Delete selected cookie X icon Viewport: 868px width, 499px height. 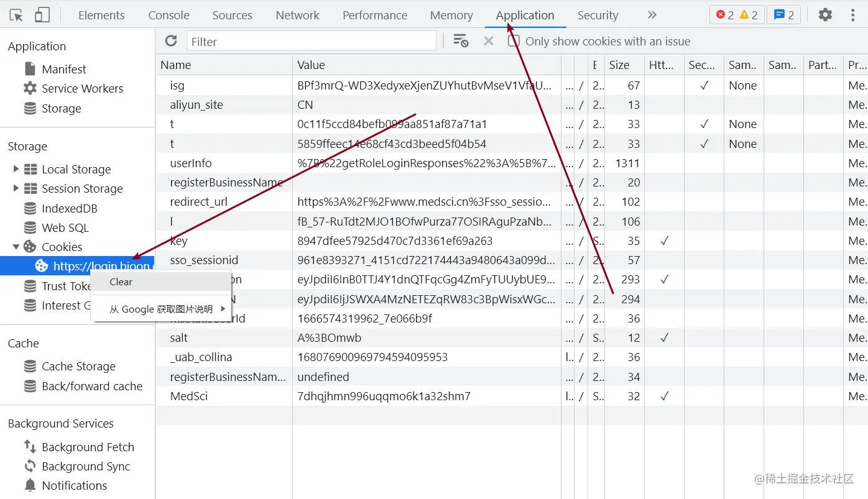tap(489, 41)
